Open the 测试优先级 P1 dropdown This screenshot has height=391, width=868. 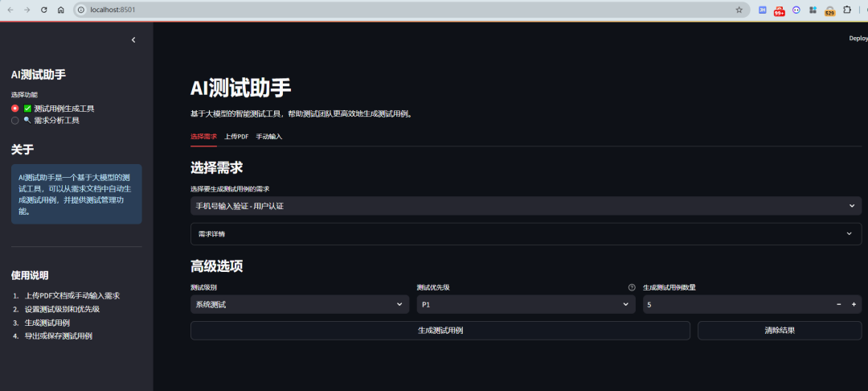526,304
